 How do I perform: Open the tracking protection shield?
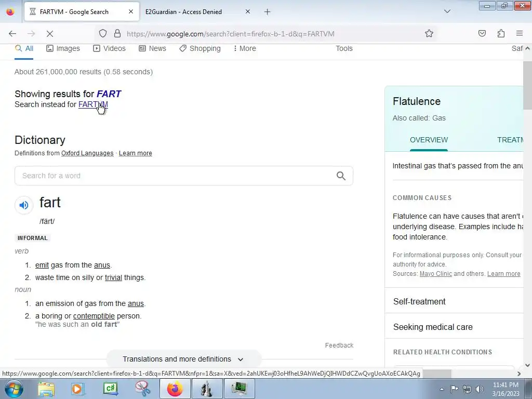point(103,33)
